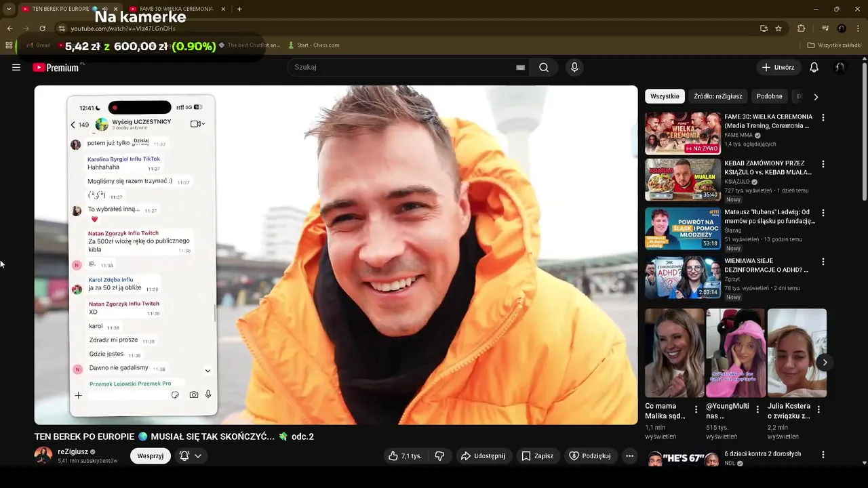Click the magnifier search button
Screen dimensions: 868x488
544,67
